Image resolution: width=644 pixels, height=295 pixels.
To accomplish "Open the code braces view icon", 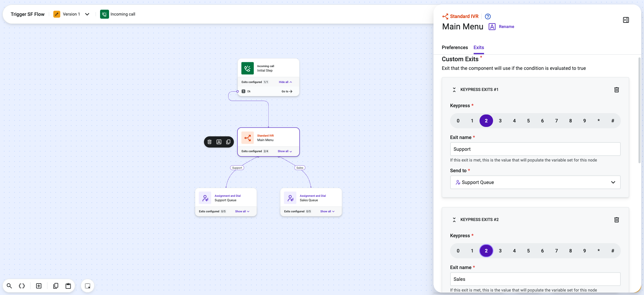I will tap(22, 286).
